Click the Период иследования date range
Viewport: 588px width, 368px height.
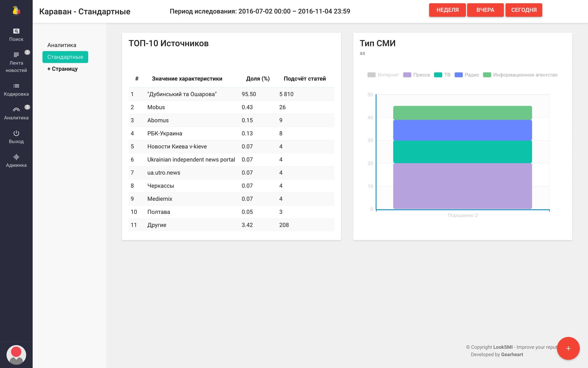click(260, 11)
